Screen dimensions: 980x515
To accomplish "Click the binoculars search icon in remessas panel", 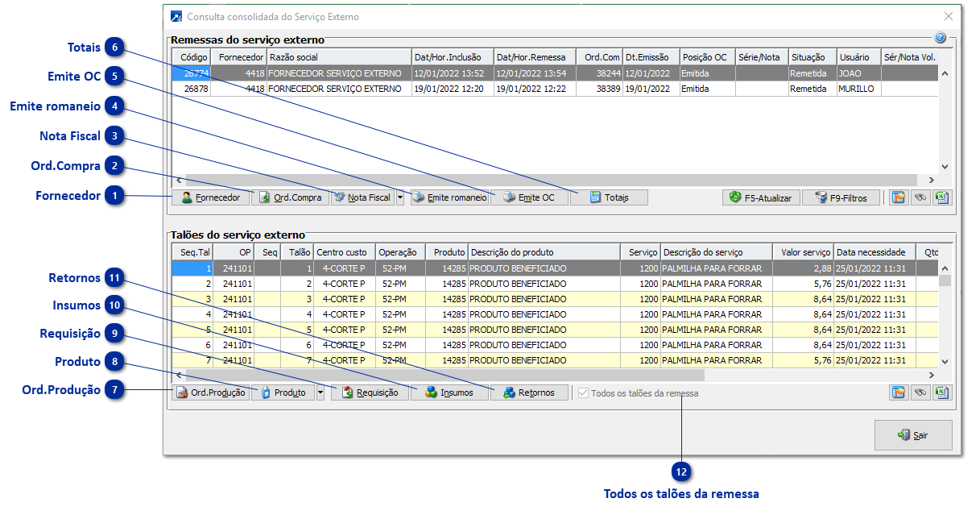I will (920, 197).
